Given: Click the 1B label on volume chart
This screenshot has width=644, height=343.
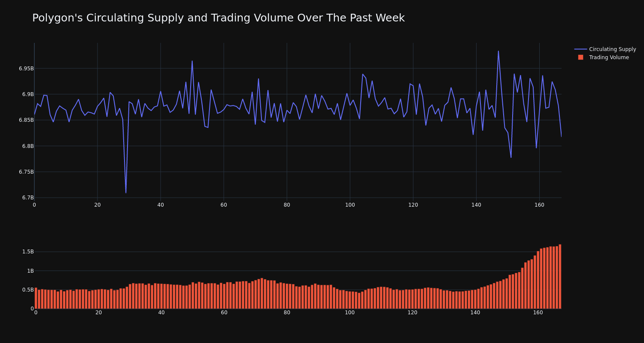Looking at the screenshot, I should [x=30, y=271].
